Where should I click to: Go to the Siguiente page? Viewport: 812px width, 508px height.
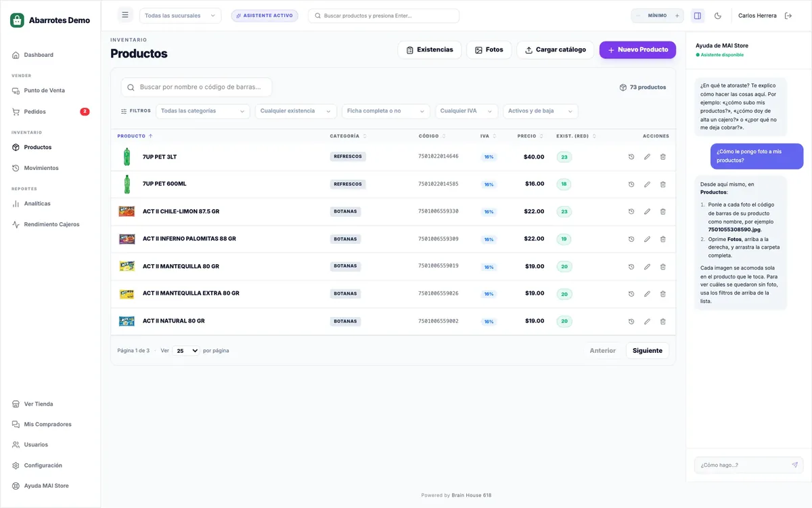[x=648, y=350]
